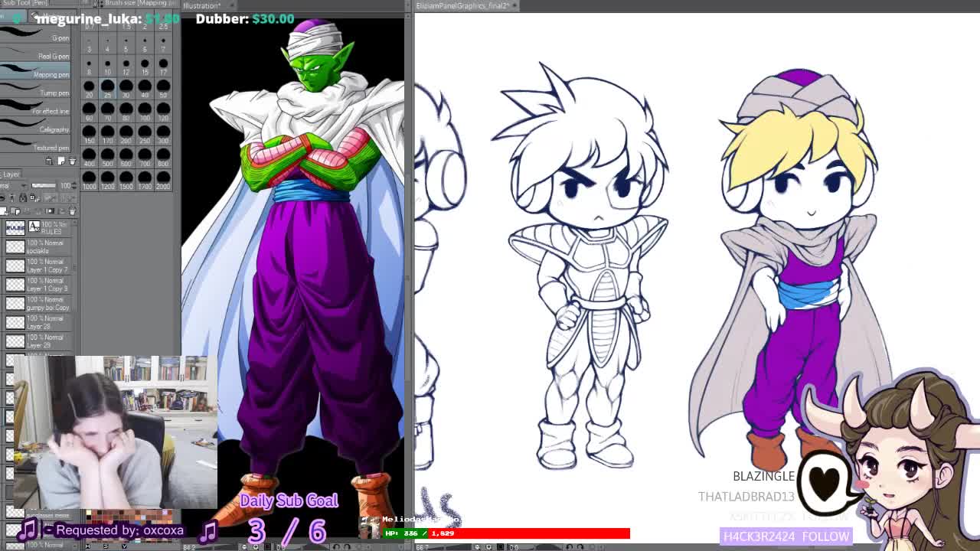Choose brush size 20 preset
This screenshot has height=551, width=980.
(89, 89)
